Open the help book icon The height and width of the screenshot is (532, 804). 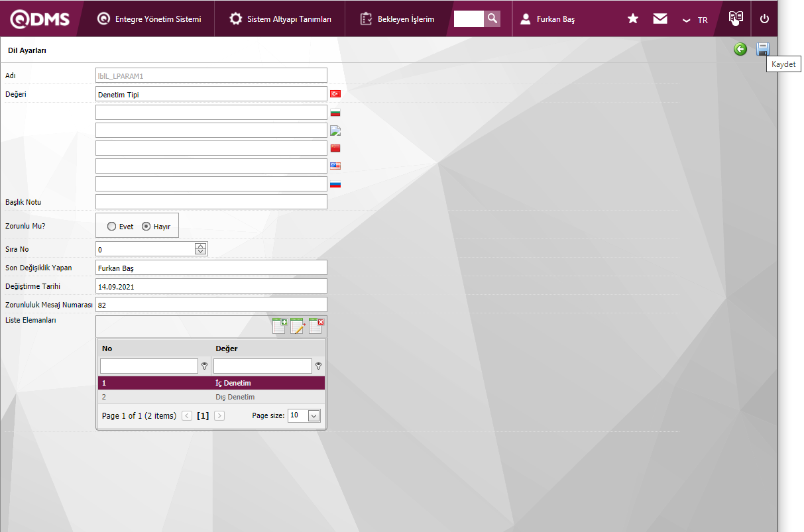(x=735, y=18)
